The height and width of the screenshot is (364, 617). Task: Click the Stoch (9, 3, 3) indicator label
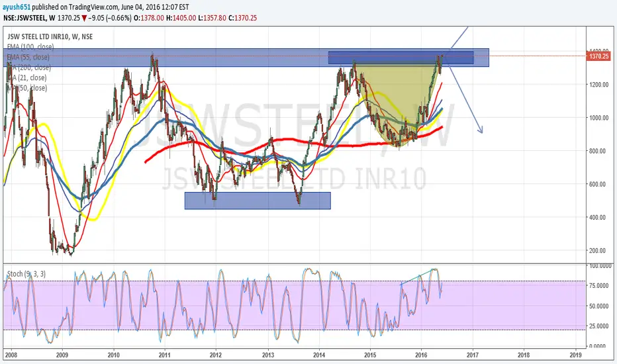coord(26,273)
